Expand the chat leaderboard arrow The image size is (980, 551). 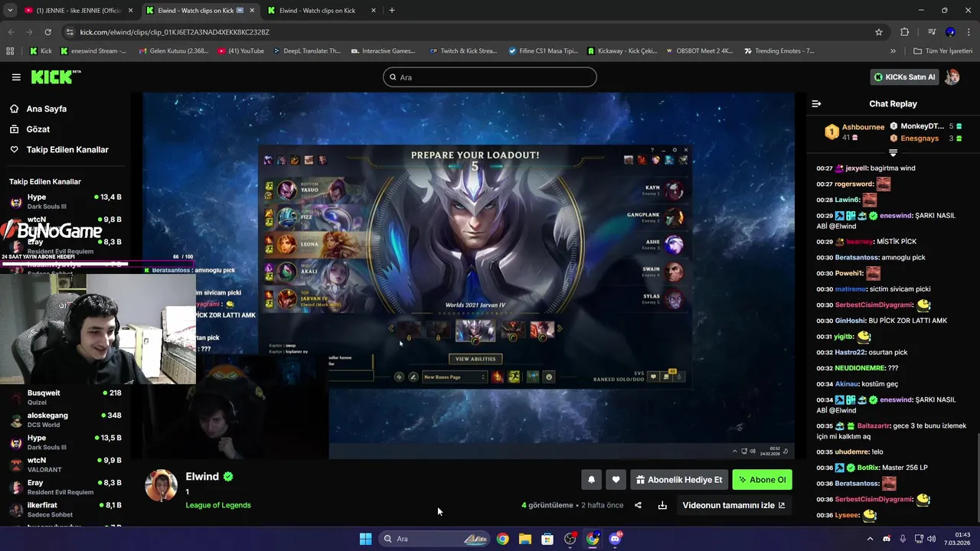(x=893, y=153)
